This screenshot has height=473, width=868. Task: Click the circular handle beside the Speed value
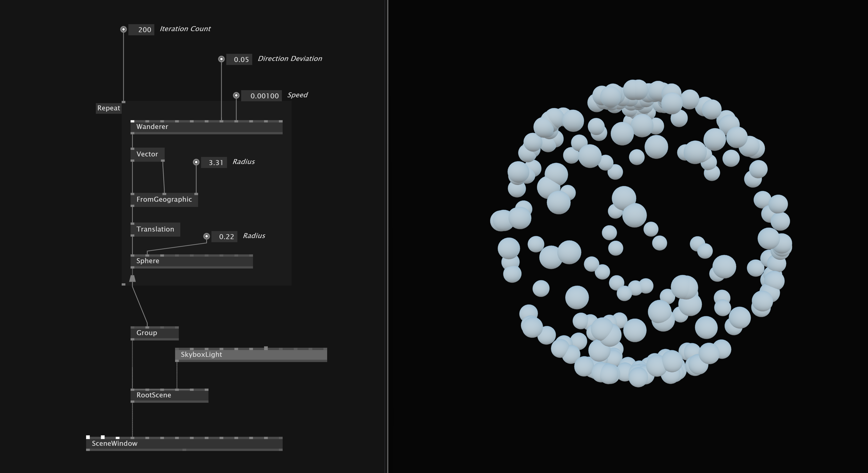(236, 95)
